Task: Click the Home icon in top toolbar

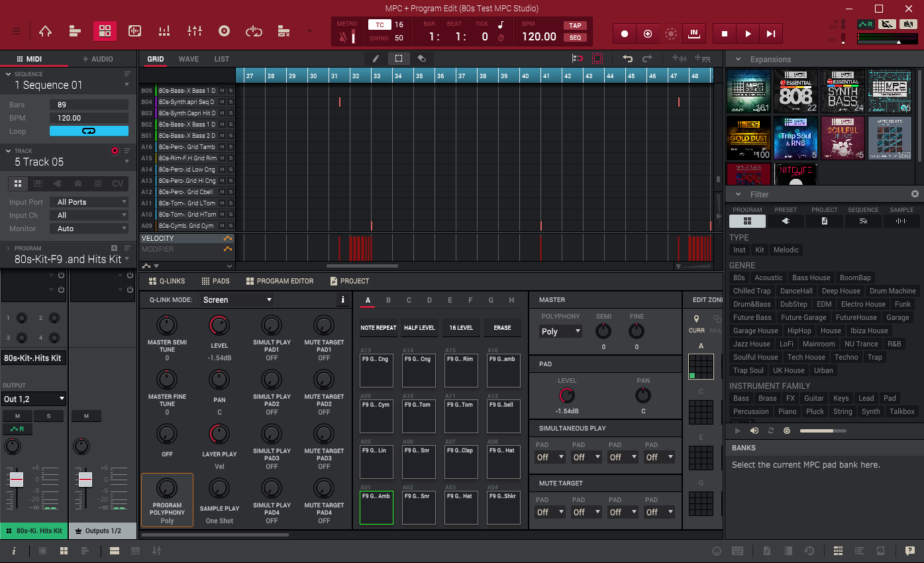Action: tap(45, 31)
